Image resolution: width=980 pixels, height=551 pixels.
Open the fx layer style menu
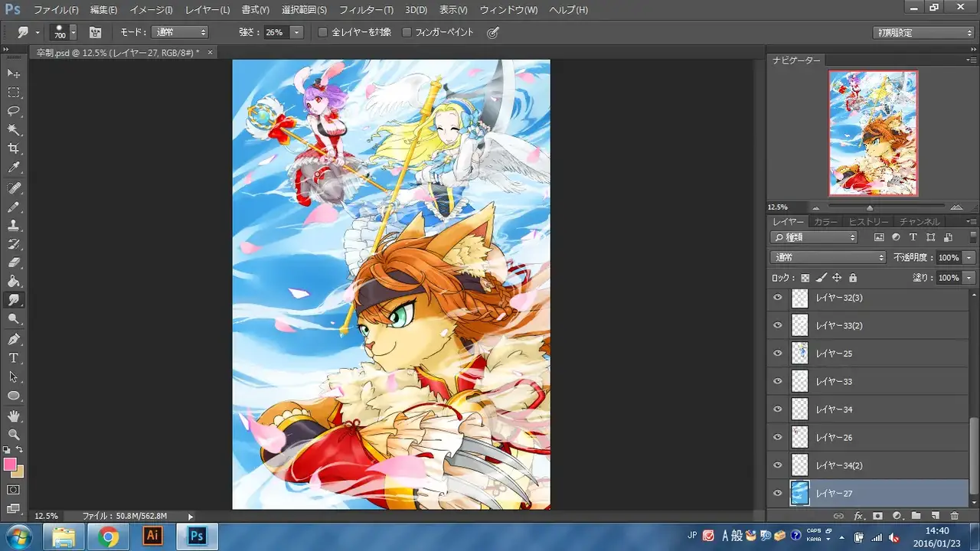click(858, 517)
